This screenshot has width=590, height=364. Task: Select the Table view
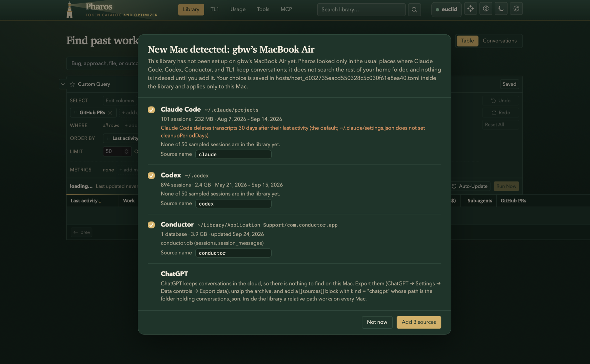click(467, 41)
